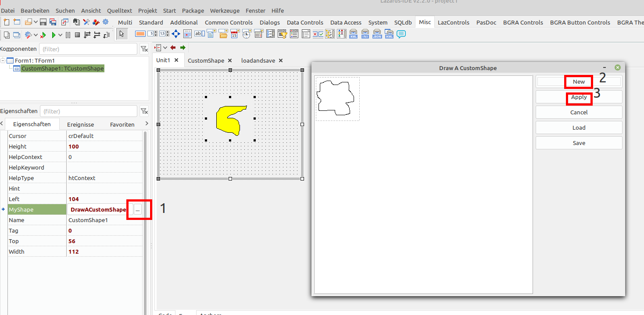Click Apply in Draw A CustomShape dialog

click(579, 97)
